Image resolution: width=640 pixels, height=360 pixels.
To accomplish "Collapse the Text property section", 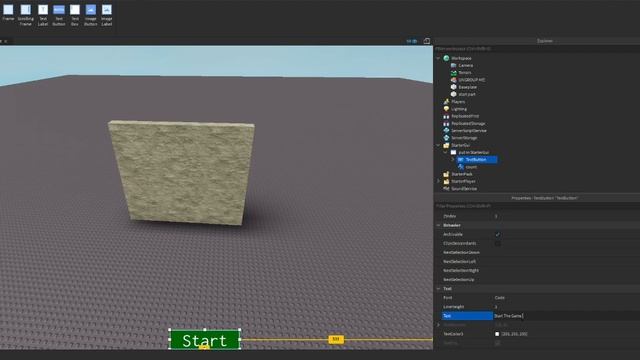I will [438, 289].
